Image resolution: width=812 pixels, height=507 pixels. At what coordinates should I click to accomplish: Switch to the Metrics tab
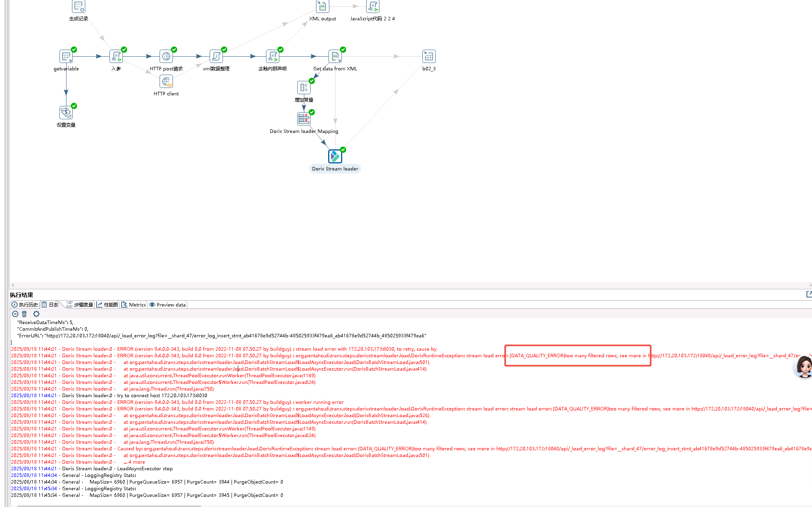coord(133,305)
